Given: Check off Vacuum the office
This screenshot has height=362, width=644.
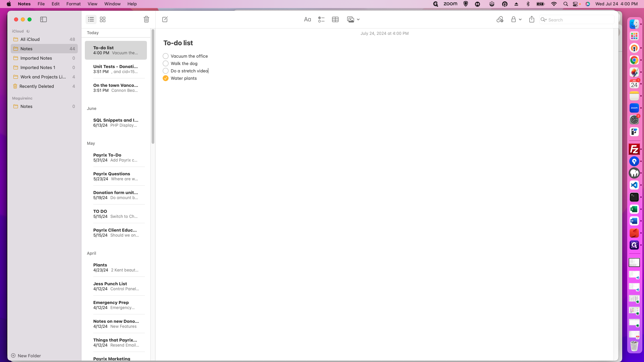Looking at the screenshot, I should coord(166,56).
